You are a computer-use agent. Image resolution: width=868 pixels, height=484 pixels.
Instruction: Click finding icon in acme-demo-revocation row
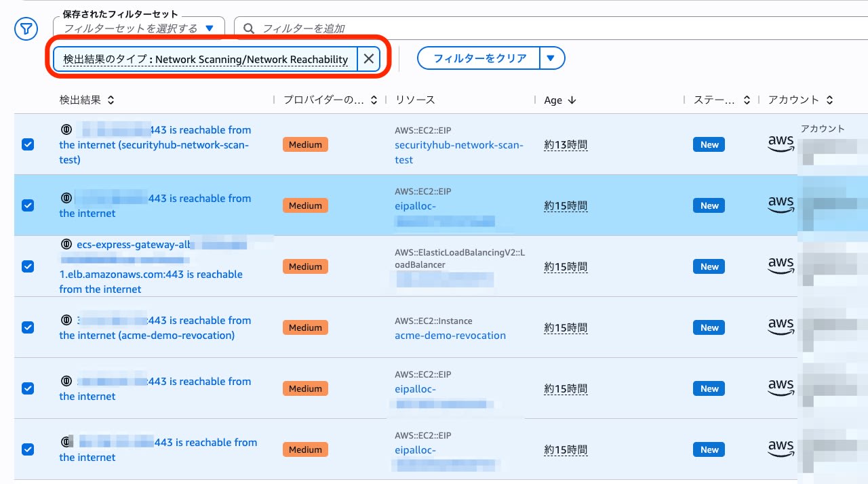tap(66, 320)
